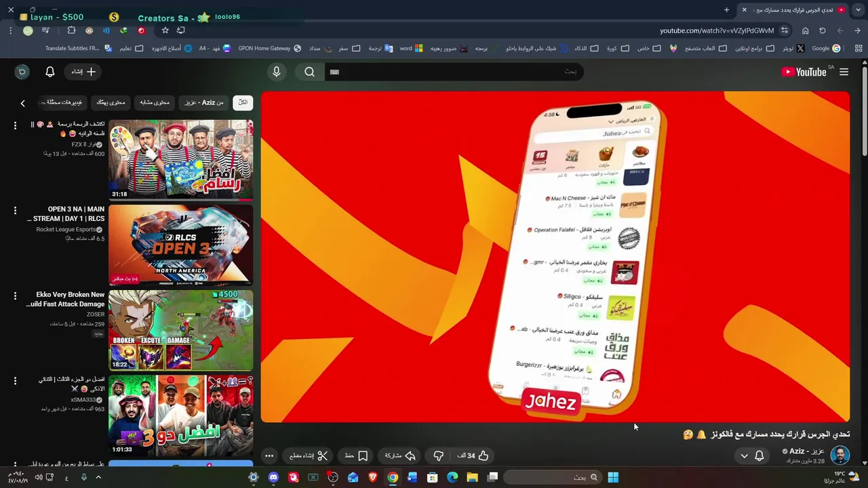Viewport: 868px width, 488px height.
Task: Like the video (34 ألف)
Action: pos(475,456)
